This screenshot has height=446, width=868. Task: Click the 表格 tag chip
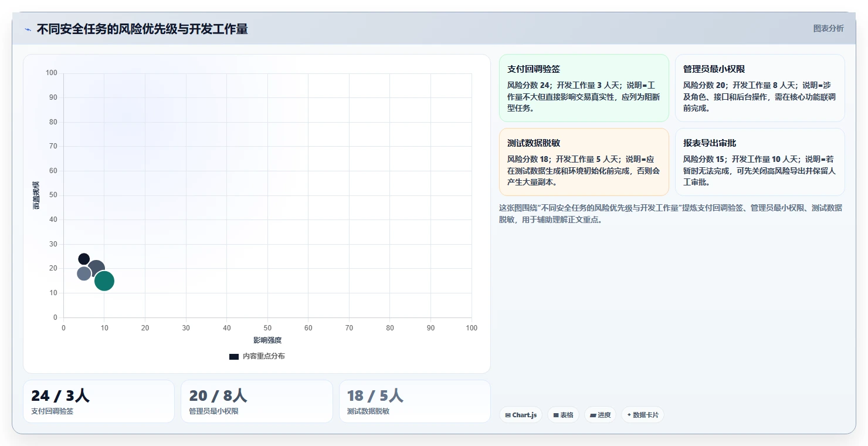coord(563,415)
